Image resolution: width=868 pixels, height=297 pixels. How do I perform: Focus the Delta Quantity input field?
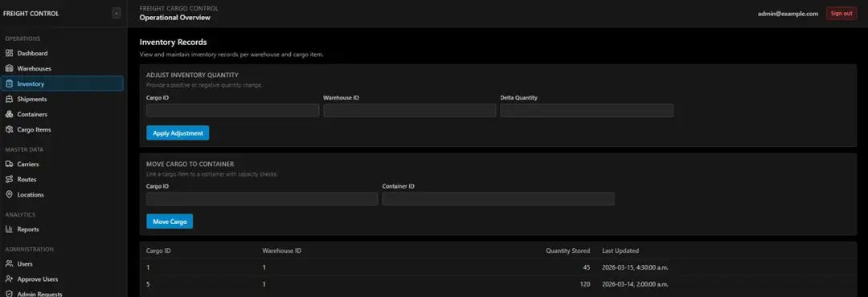587,111
